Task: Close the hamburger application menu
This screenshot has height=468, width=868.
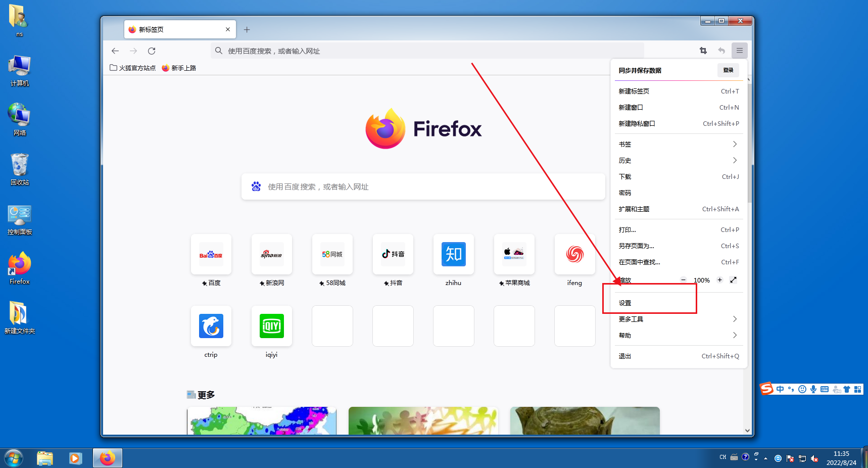Action: point(740,51)
